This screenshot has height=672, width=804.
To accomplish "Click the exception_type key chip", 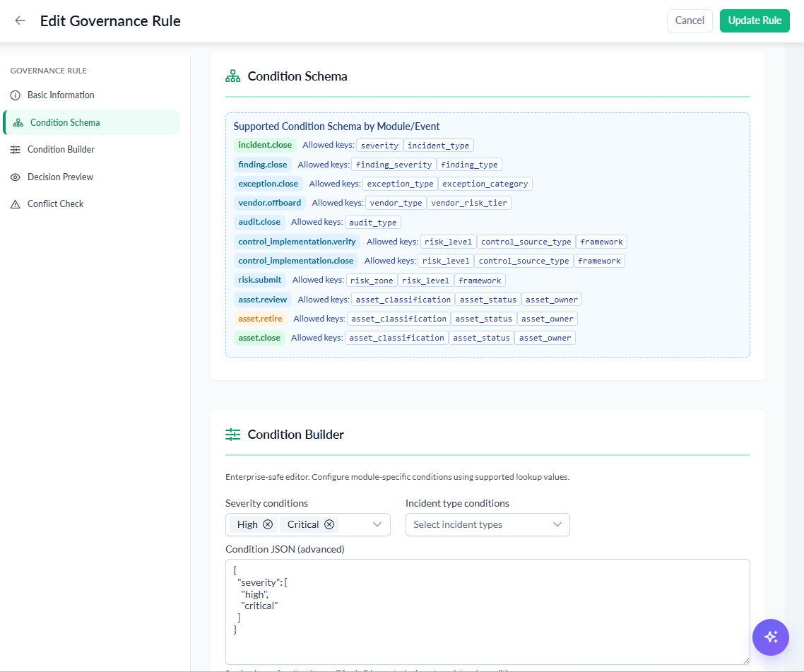I will (400, 184).
